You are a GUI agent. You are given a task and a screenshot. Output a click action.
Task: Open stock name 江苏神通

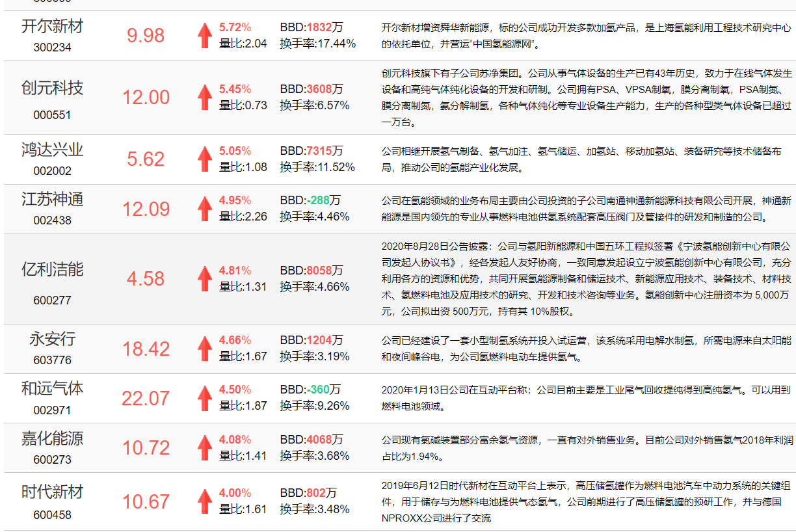click(x=53, y=199)
